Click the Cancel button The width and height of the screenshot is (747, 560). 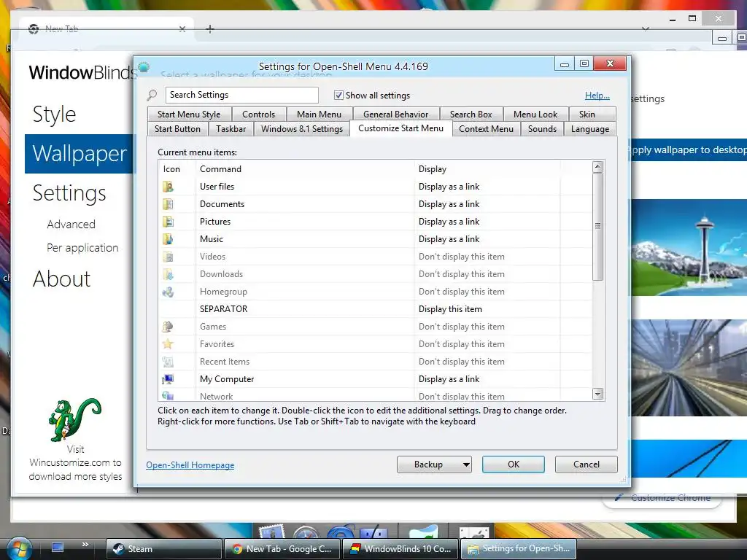pyautogui.click(x=587, y=464)
